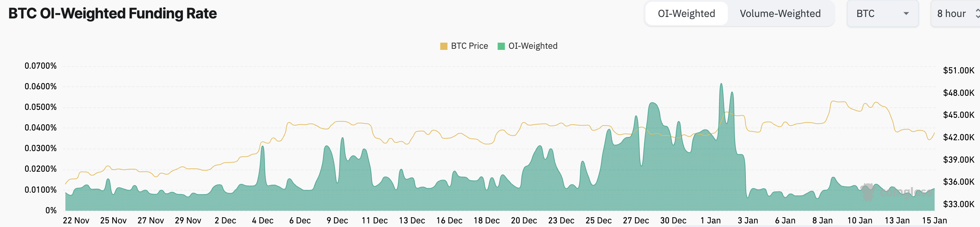
Task: Click the 15 Jan date axis label
Action: click(x=934, y=220)
